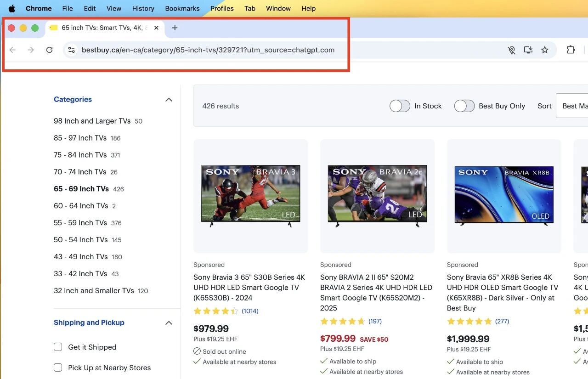This screenshot has height=379, width=588.
Task: Bookmark this page with the star icon
Action: 545,50
